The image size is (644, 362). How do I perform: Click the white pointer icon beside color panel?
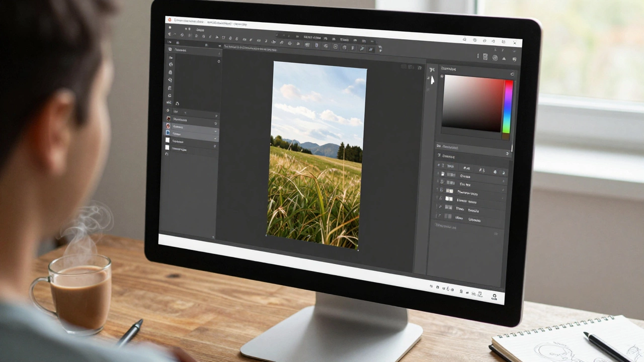coord(432,80)
